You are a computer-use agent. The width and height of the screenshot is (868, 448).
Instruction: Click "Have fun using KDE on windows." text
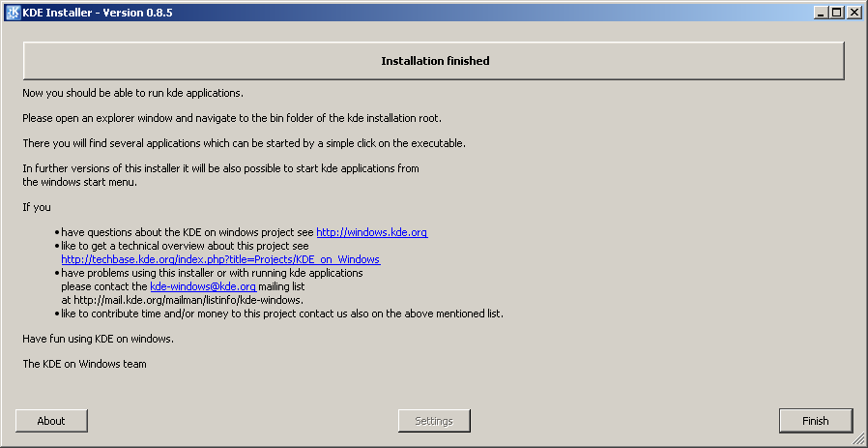click(x=98, y=339)
